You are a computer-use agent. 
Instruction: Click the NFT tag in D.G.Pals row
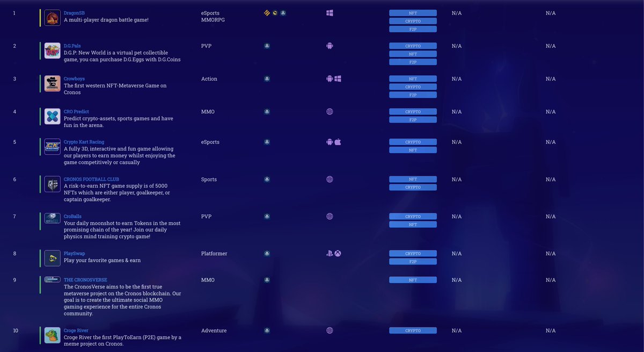(x=413, y=54)
